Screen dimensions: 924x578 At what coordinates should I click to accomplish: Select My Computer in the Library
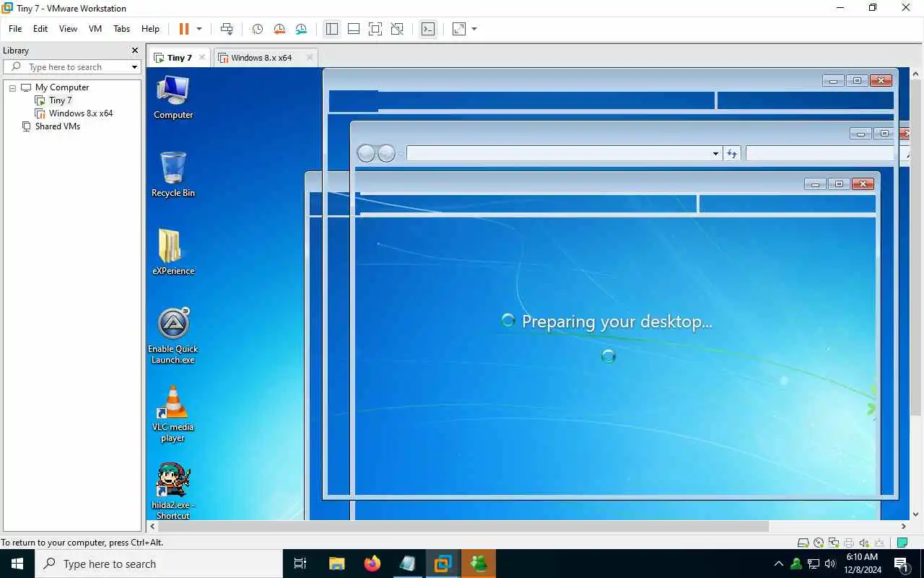62,87
